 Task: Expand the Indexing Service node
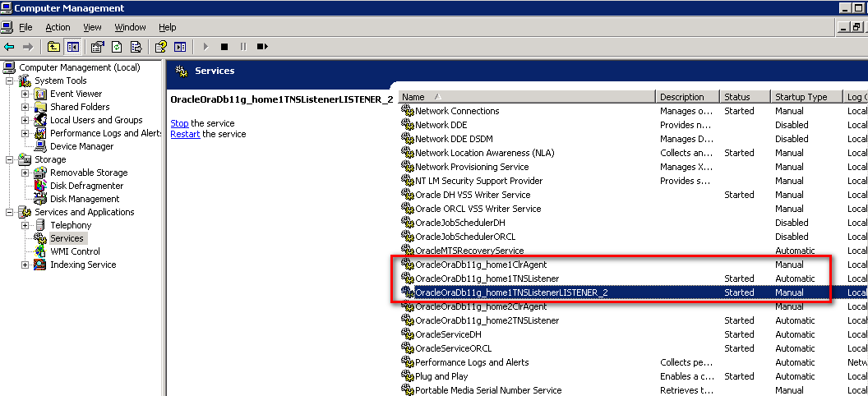pyautogui.click(x=25, y=265)
